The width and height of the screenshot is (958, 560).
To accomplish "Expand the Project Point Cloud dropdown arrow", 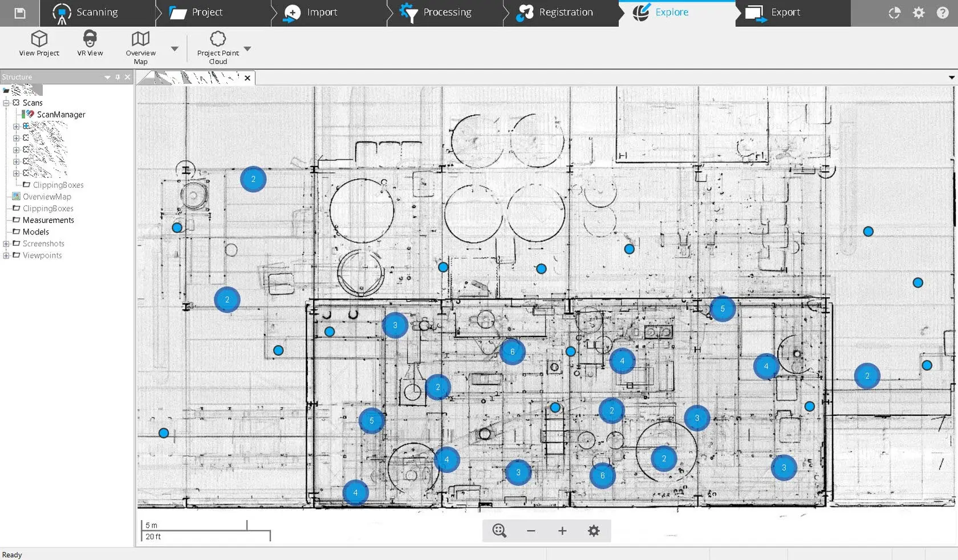I will click(x=247, y=49).
